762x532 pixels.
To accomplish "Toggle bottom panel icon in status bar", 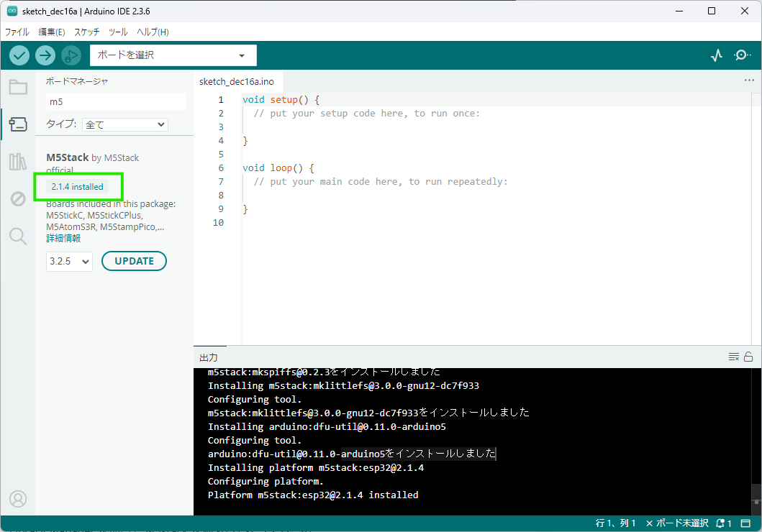I will click(x=745, y=523).
